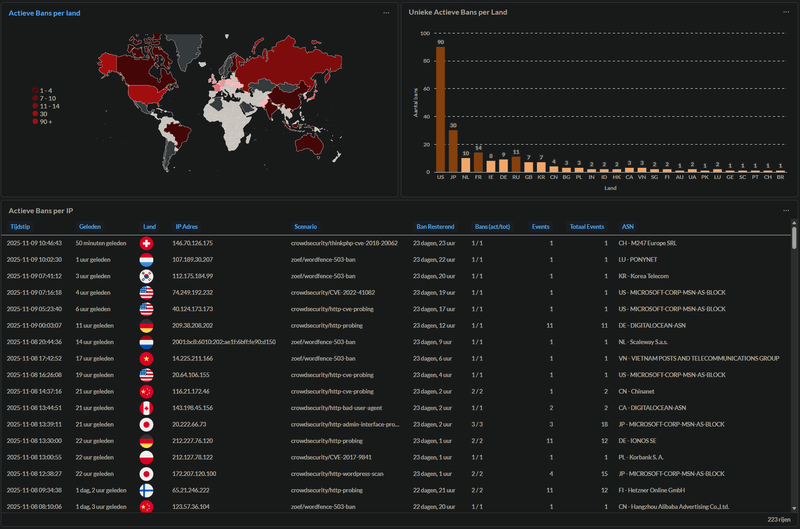Select the PL - Korbank S. A. cell

coord(641,457)
